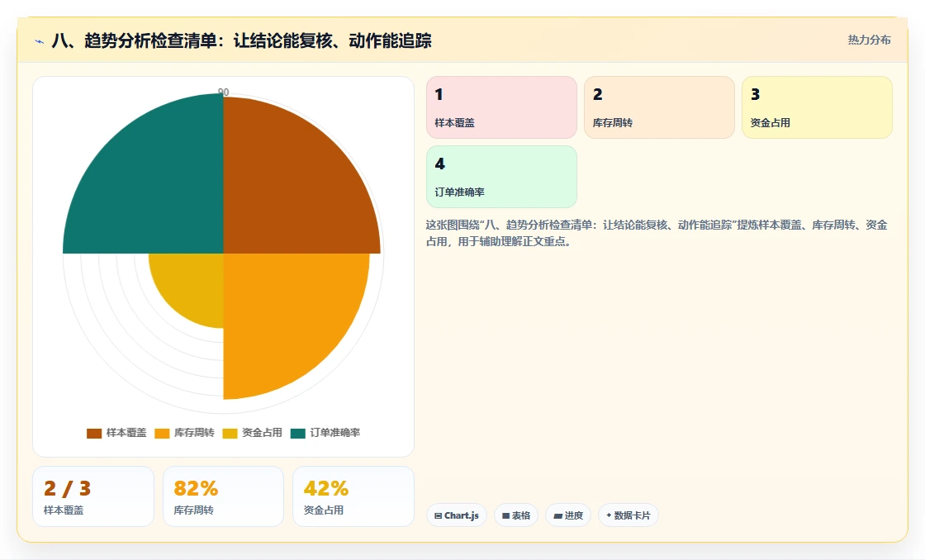Click the 热力分布 label in the header
This screenshot has height=560, width=925.
click(870, 40)
